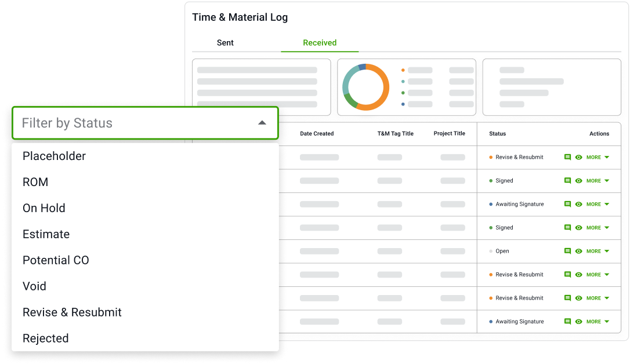Toggle eye icon in first Signed row
Image resolution: width=630 pixels, height=364 pixels.
coord(578,181)
